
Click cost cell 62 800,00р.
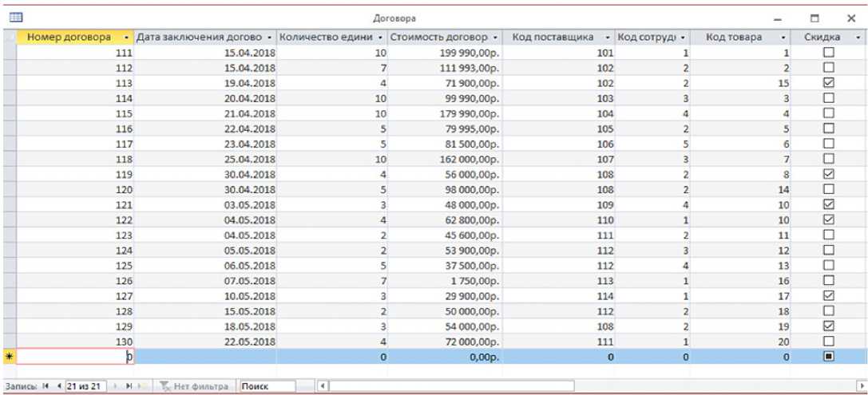point(444,219)
